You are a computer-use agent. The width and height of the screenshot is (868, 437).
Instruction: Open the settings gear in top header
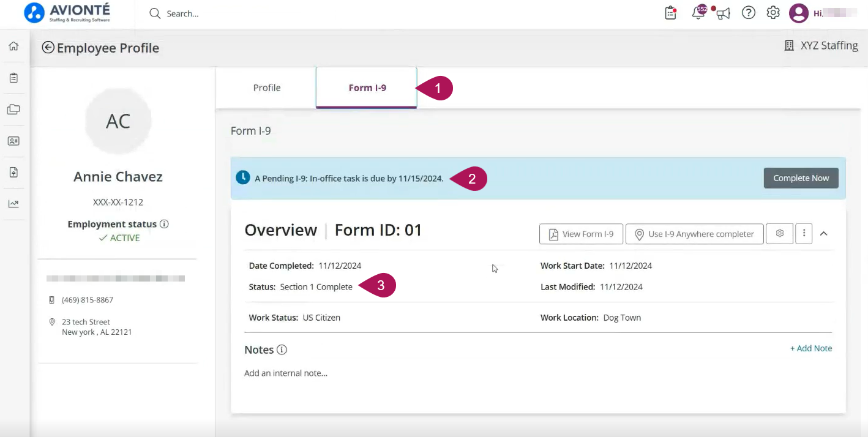coord(773,13)
